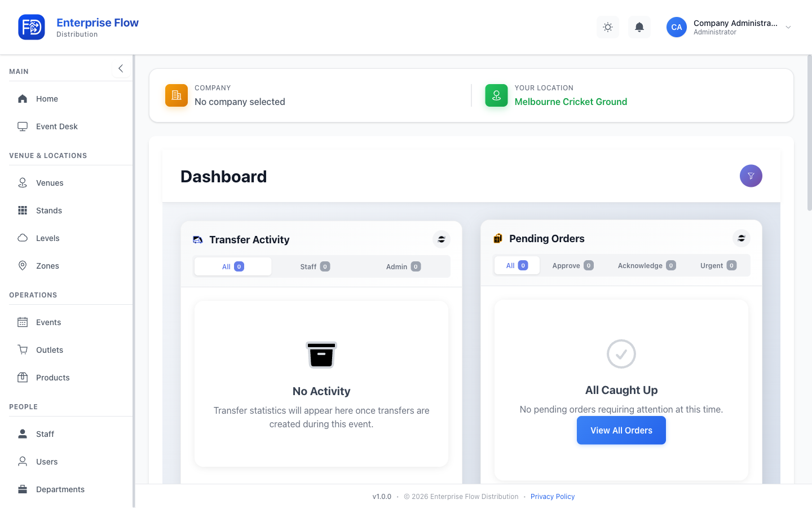Click the Enterprise Flow title text

tap(98, 23)
